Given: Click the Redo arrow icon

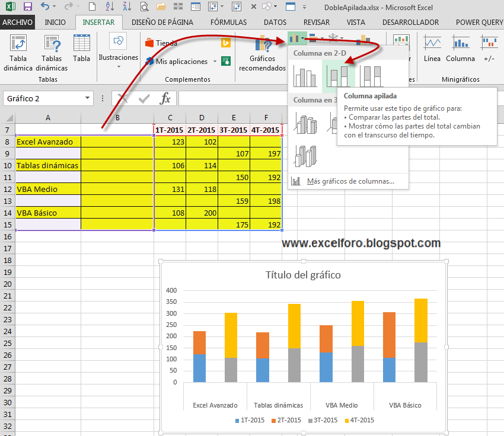Looking at the screenshot, I should point(68,6).
